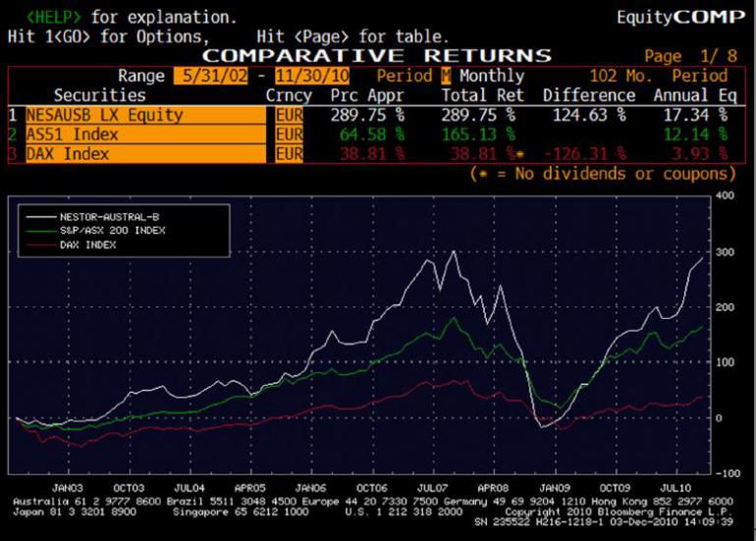Click the Difference column header
This screenshot has height=541, width=756.
[589, 95]
